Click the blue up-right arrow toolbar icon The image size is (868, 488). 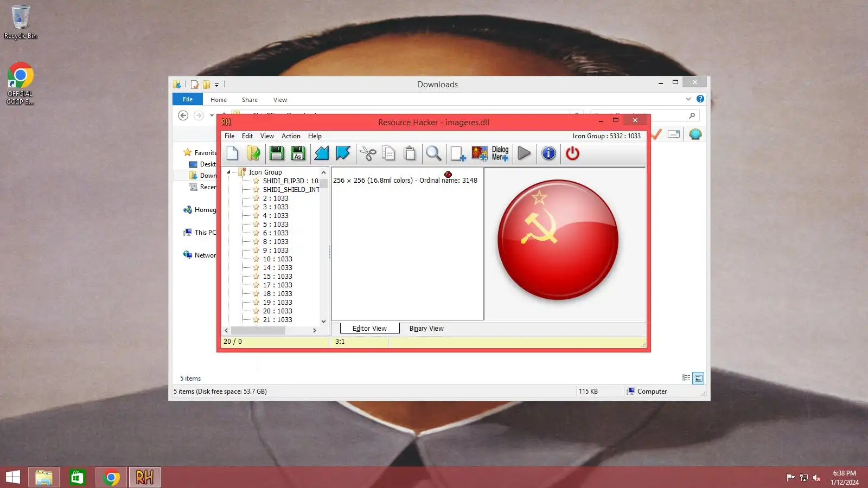click(343, 153)
